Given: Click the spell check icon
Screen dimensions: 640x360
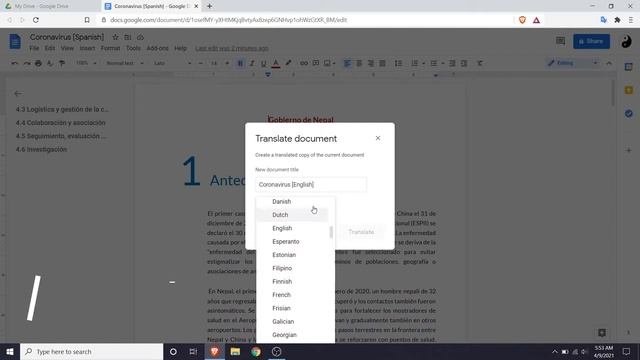Looking at the screenshot, I should point(50,63).
